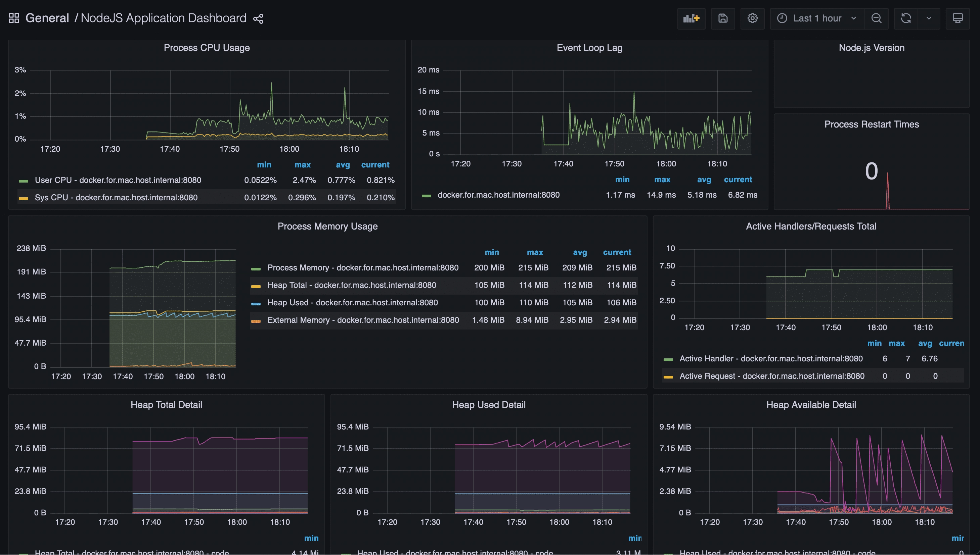Click the 14.9 ms Event Loop max value
Viewport: 980px width, 555px height.
pyautogui.click(x=661, y=195)
